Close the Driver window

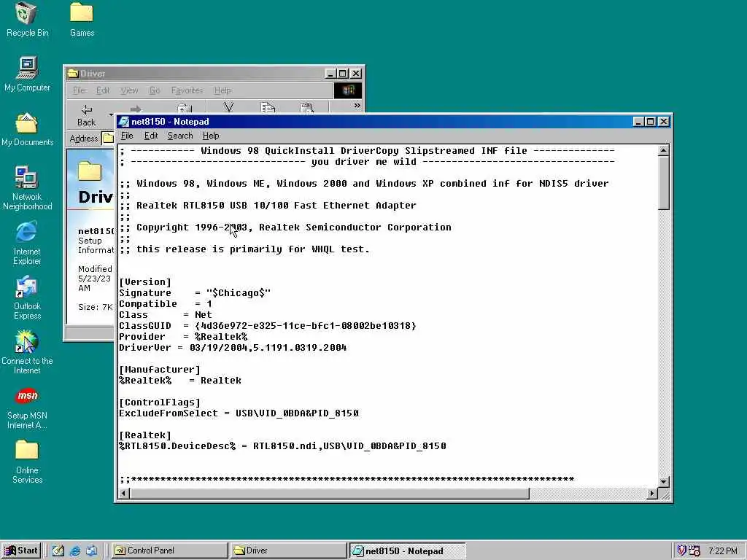[x=356, y=74]
